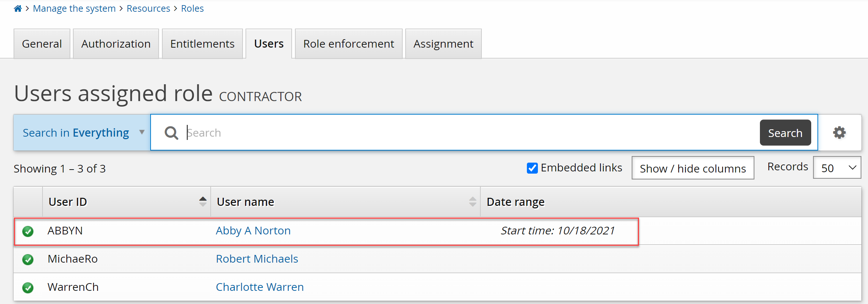Screen dimensions: 868x304
Task: Sort table by User ID arrow
Action: pos(203,201)
